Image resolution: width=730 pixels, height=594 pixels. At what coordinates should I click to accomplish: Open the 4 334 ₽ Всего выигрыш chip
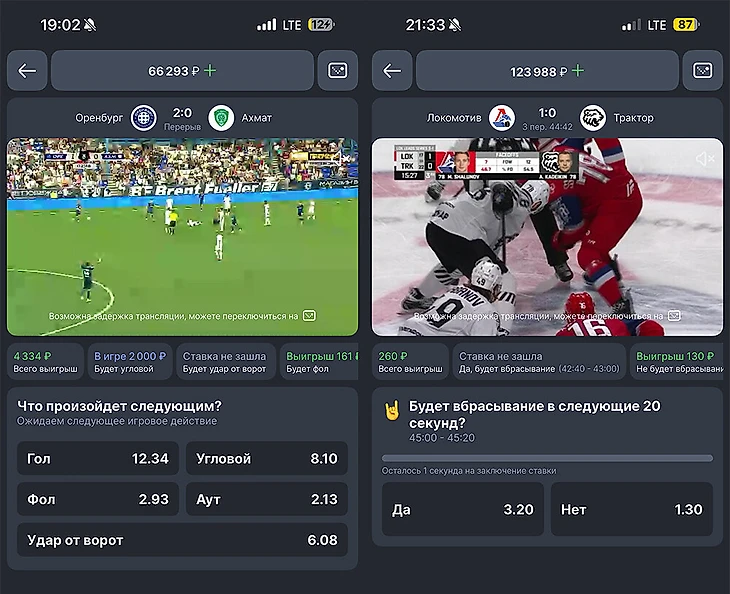46,362
